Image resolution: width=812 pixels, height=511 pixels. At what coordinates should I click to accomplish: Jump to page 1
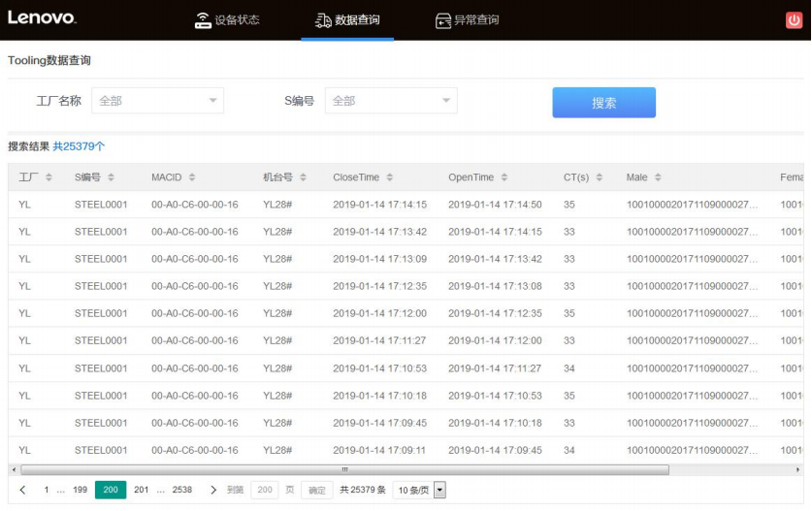click(x=47, y=490)
